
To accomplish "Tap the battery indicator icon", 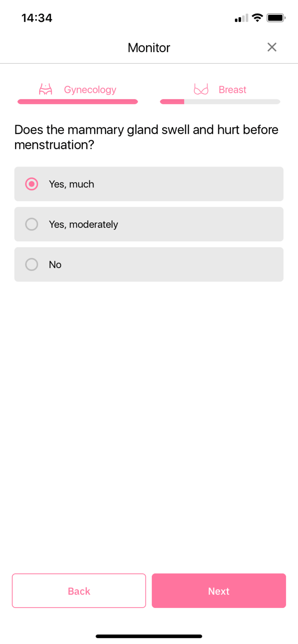I will tap(276, 18).
